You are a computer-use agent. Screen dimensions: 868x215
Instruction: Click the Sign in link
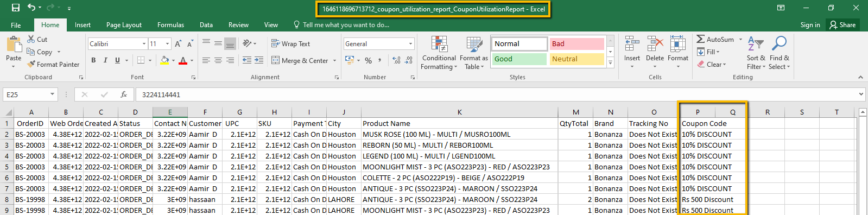[810, 25]
